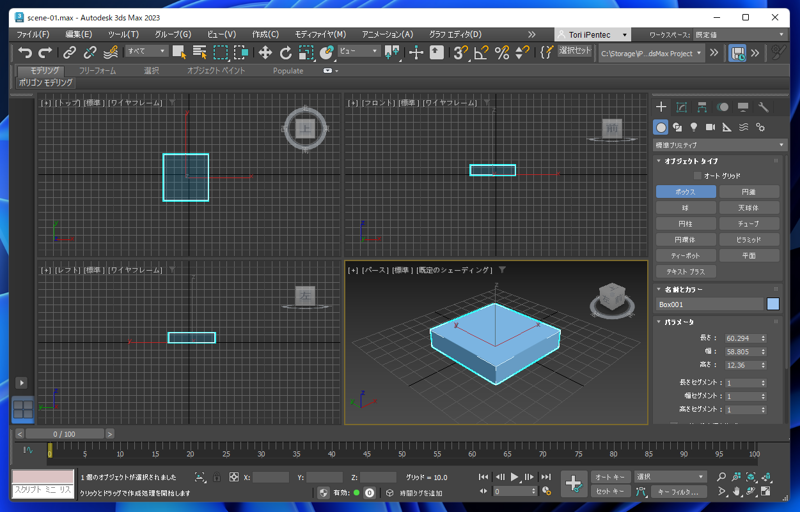Viewport: 800px width, 512px height.
Task: Open the 編集(E) menu
Action: 79,35
